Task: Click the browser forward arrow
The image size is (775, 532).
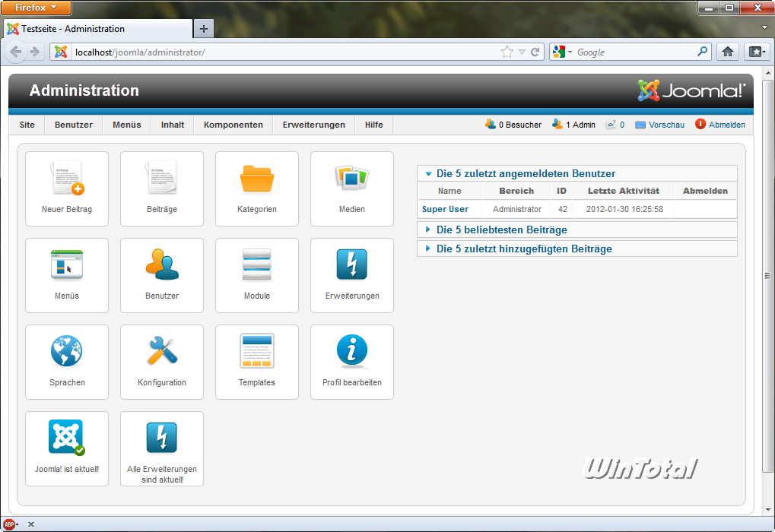Action: click(34, 52)
